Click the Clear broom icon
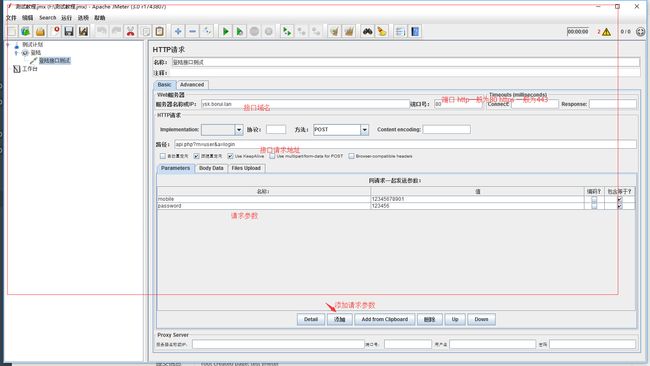The image size is (650, 366). tap(334, 32)
